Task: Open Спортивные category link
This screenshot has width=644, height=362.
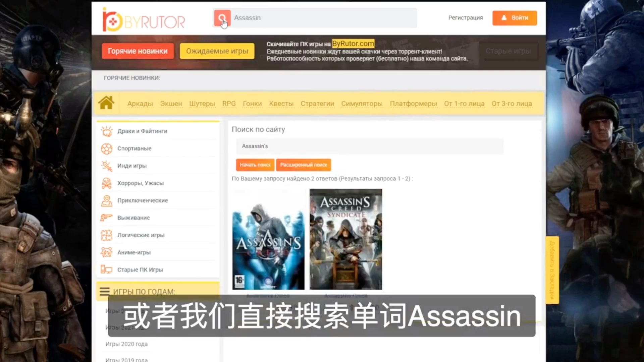Action: [134, 148]
